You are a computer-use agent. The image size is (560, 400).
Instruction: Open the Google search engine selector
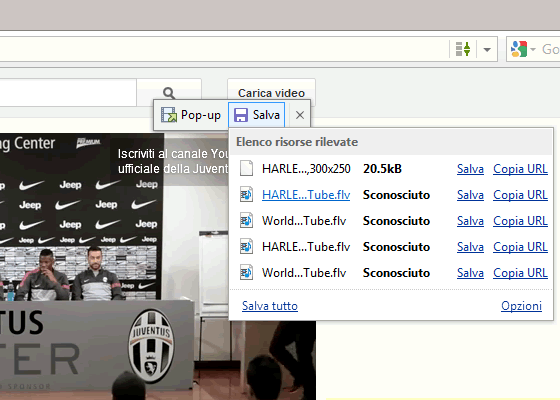click(x=524, y=49)
